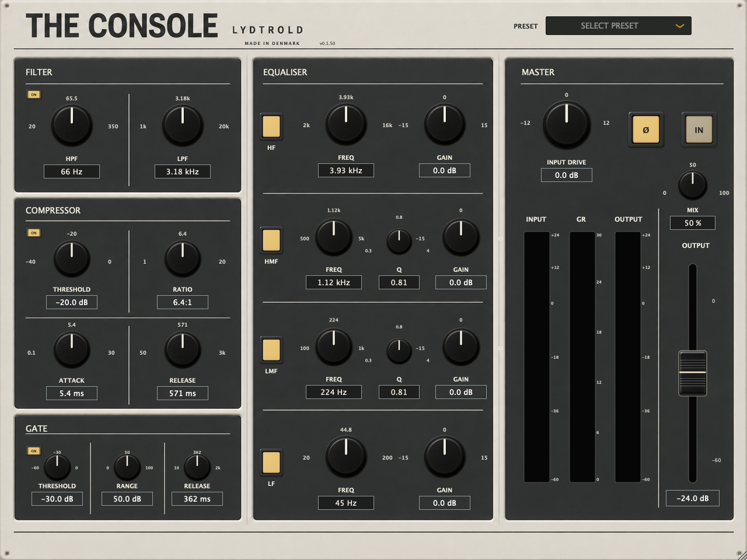Click the phase invert Ø button
Screen dimensions: 747x560
click(x=645, y=129)
